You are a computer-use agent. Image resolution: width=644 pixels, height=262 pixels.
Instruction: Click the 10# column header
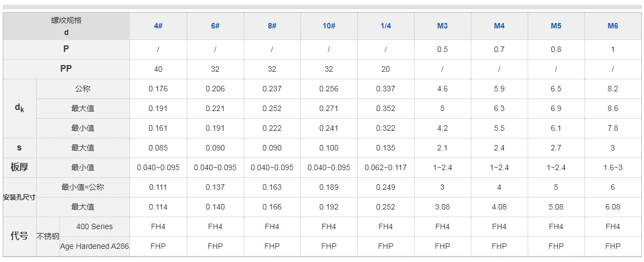pyautogui.click(x=329, y=26)
